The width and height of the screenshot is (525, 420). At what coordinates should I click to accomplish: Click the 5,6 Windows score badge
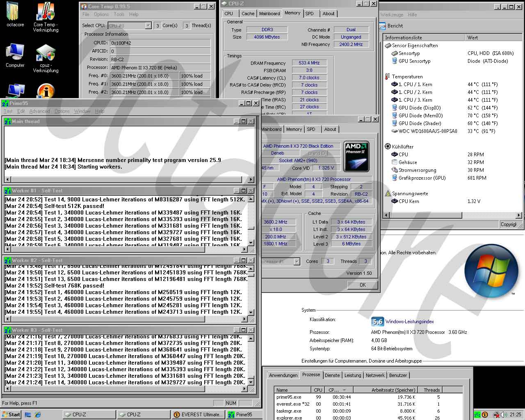click(x=377, y=322)
